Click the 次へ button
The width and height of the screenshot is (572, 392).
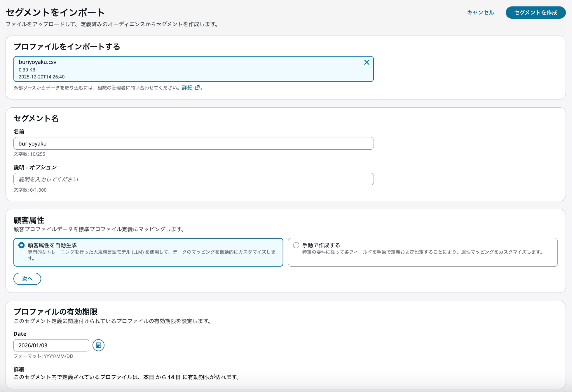[27, 279]
